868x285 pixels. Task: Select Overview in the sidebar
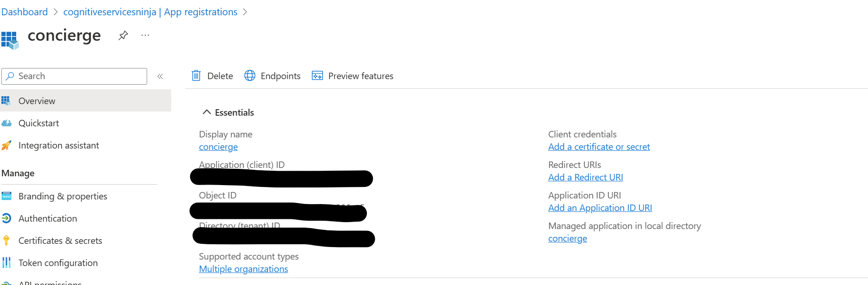click(x=86, y=101)
